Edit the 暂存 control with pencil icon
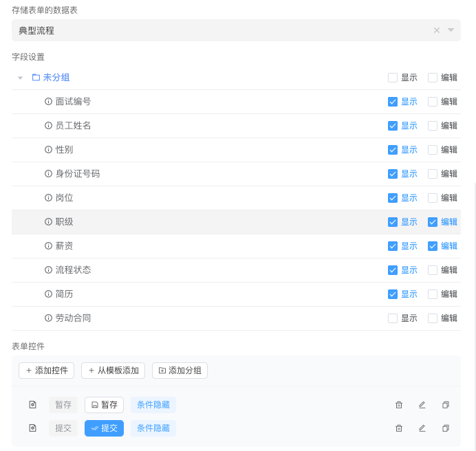The width and height of the screenshot is (476, 451). click(422, 405)
